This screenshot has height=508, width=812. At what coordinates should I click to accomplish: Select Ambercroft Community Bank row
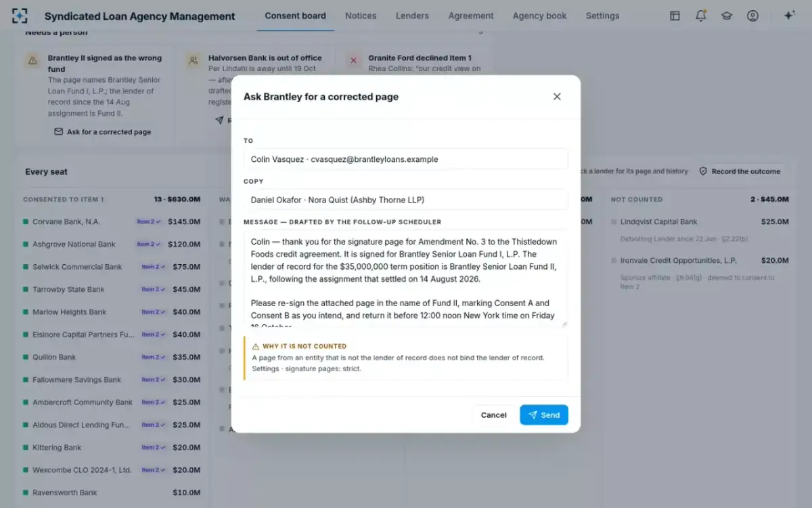[112, 402]
